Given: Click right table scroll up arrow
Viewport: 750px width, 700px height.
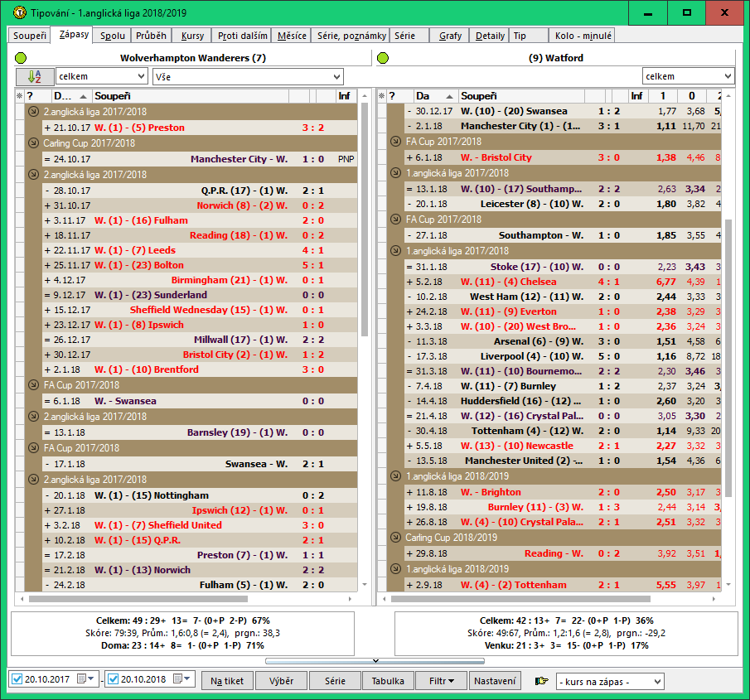Looking at the screenshot, I should 728,96.
